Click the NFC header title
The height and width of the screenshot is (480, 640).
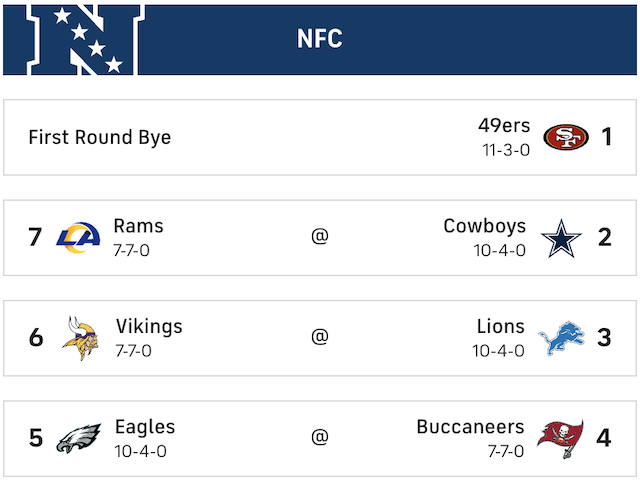pyautogui.click(x=320, y=39)
